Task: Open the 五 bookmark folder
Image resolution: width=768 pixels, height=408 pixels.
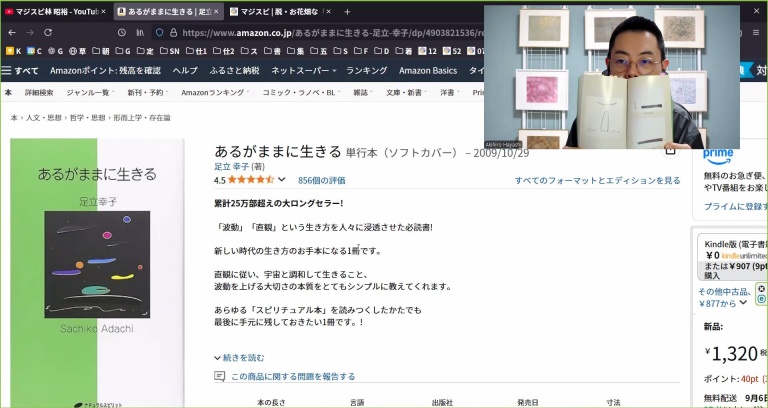Action: pyautogui.click(x=319, y=51)
